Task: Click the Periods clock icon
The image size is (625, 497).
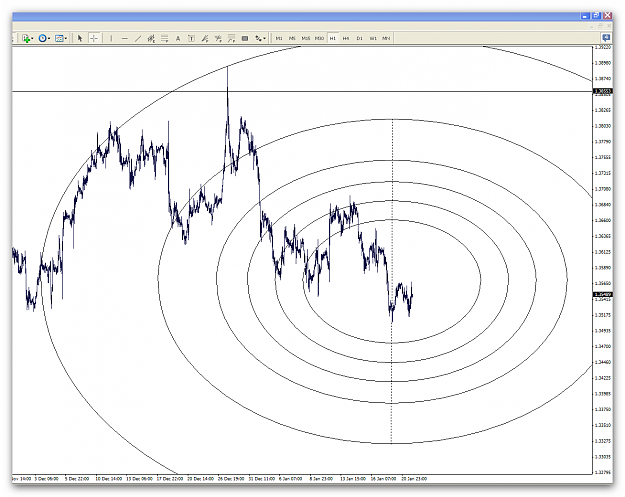Action: point(42,38)
